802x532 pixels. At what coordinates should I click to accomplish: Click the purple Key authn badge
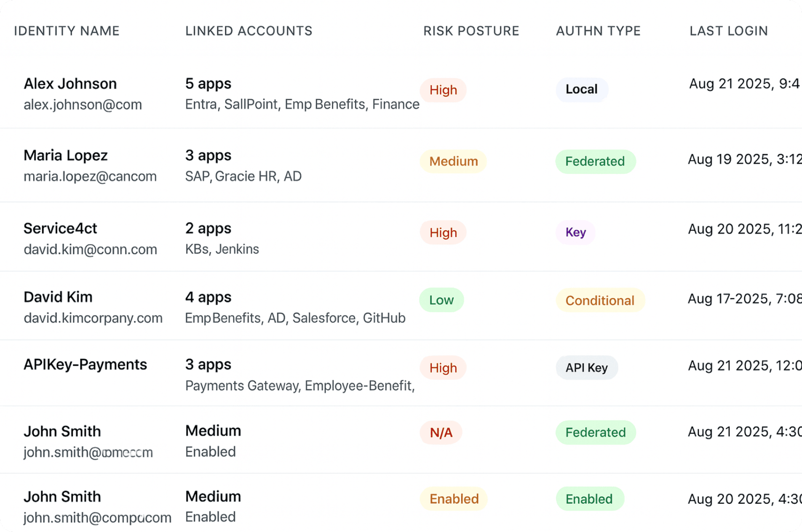[575, 232]
